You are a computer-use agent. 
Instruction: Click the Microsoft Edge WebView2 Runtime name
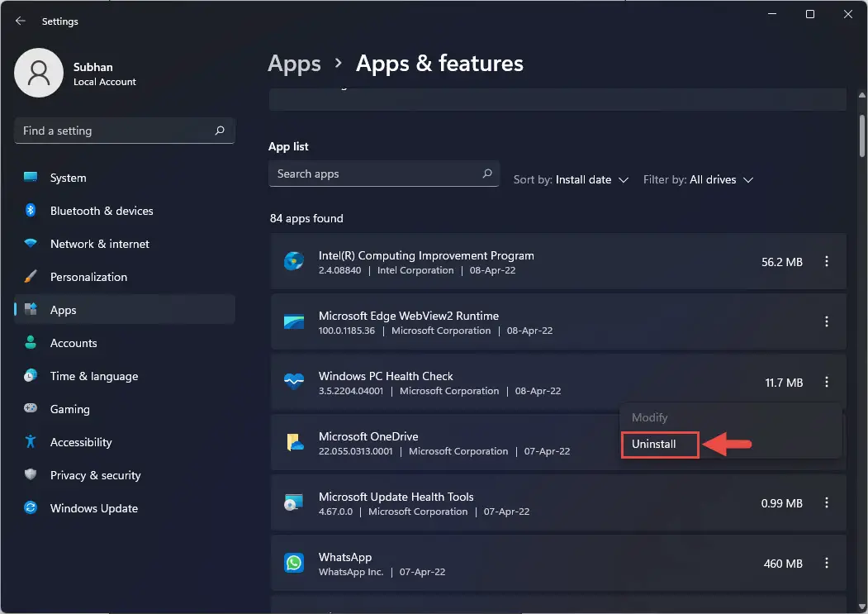(409, 316)
